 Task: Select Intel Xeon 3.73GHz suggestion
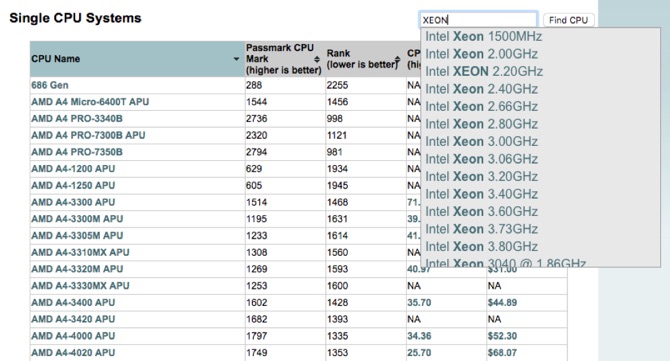pyautogui.click(x=540, y=229)
